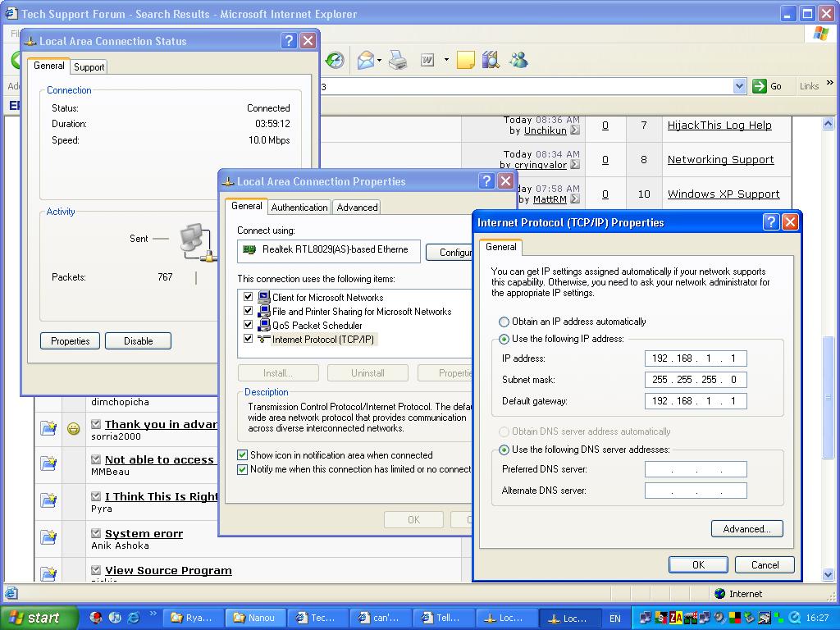
Task: Select Use the following IP address
Action: click(504, 339)
